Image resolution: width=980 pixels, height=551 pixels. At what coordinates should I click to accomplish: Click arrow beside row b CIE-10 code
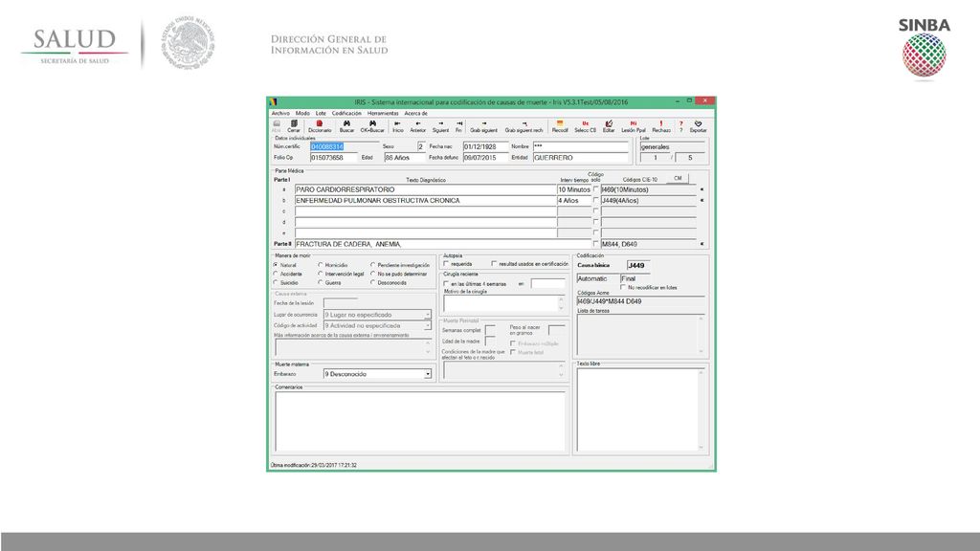[702, 201]
